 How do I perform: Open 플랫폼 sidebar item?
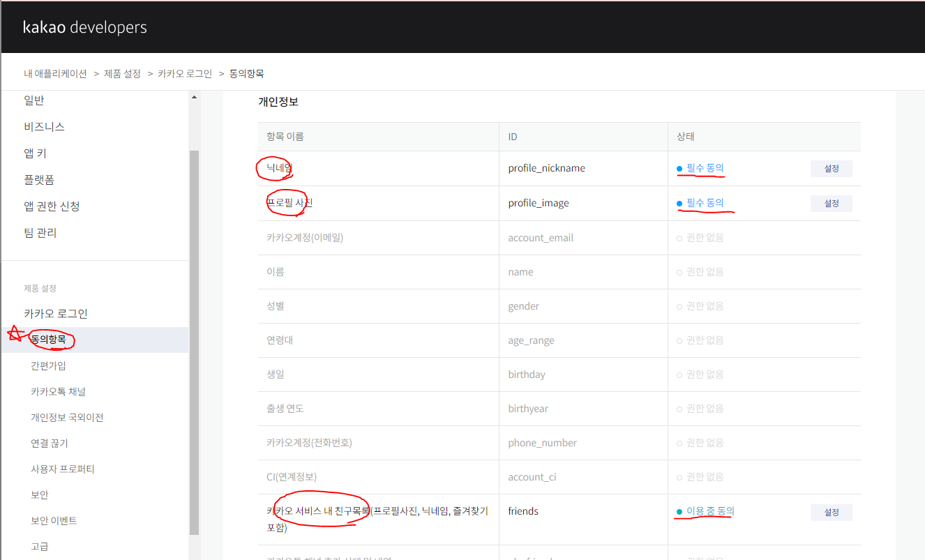point(39,180)
